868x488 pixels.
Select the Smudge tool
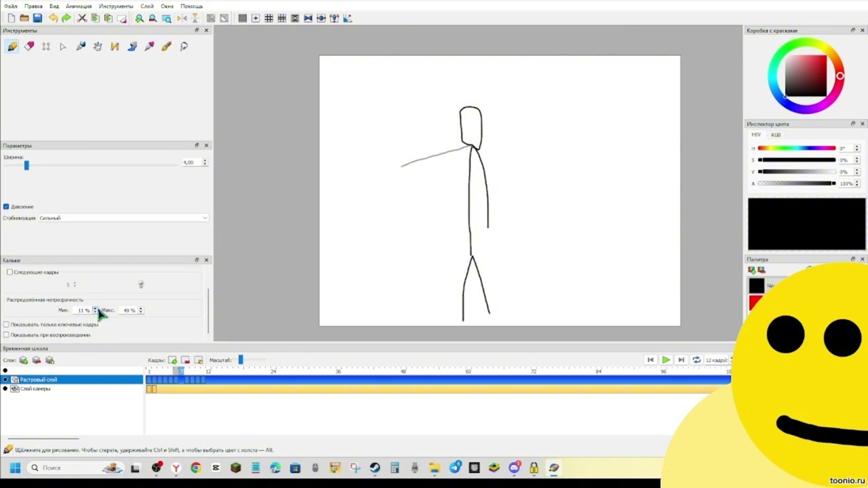[184, 46]
